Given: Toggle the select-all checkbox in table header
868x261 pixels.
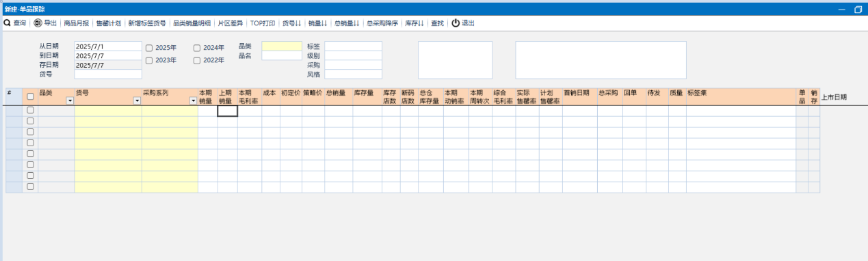Looking at the screenshot, I should coord(30,96).
